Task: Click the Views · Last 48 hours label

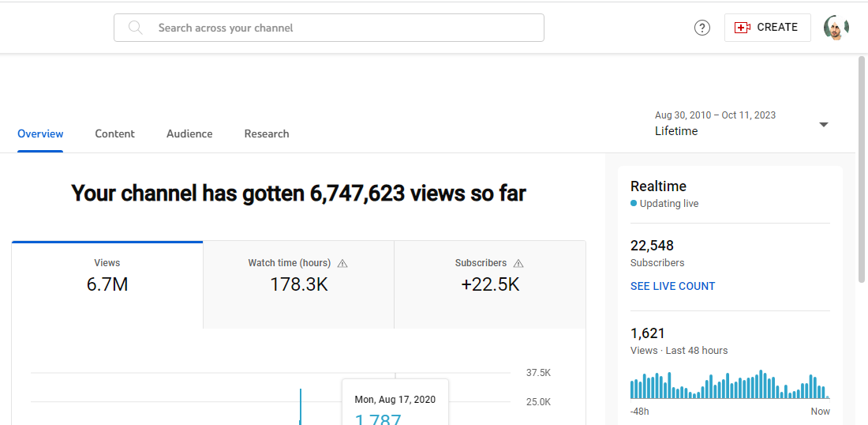Action: pyautogui.click(x=679, y=351)
